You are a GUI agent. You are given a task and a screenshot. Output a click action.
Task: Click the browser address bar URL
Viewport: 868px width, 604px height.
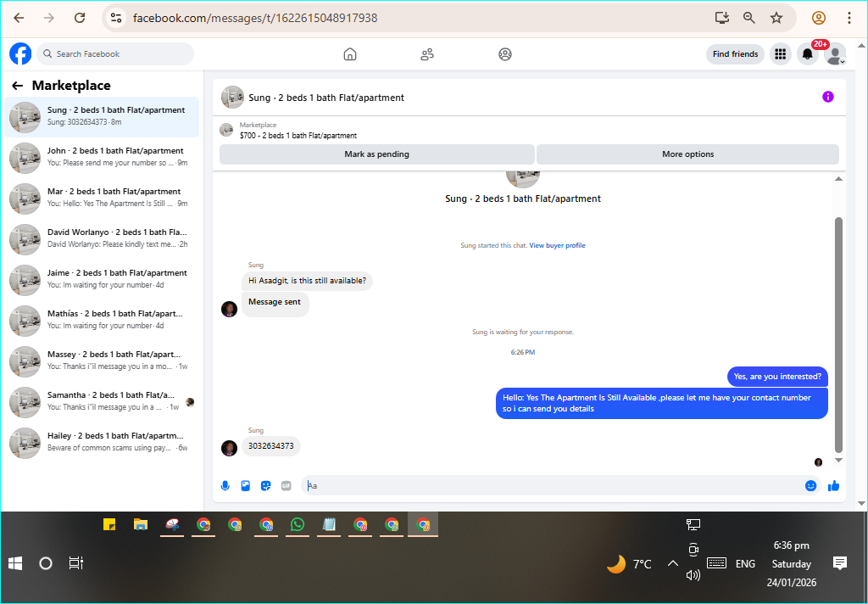[255, 19]
